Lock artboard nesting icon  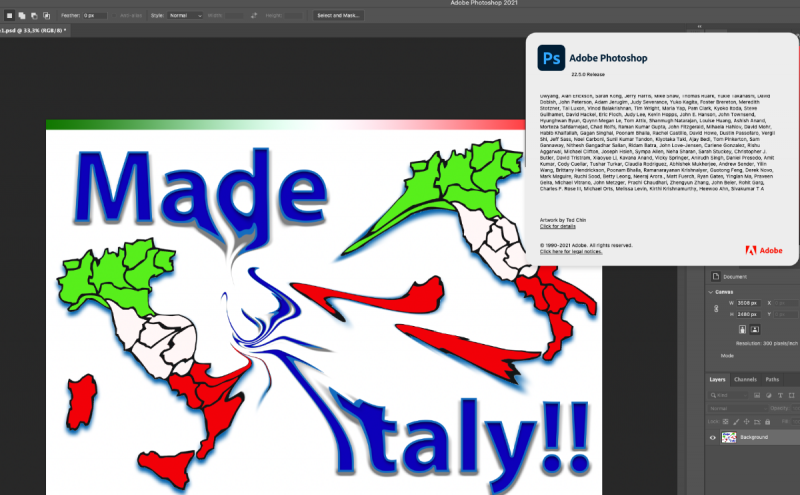coord(757,422)
